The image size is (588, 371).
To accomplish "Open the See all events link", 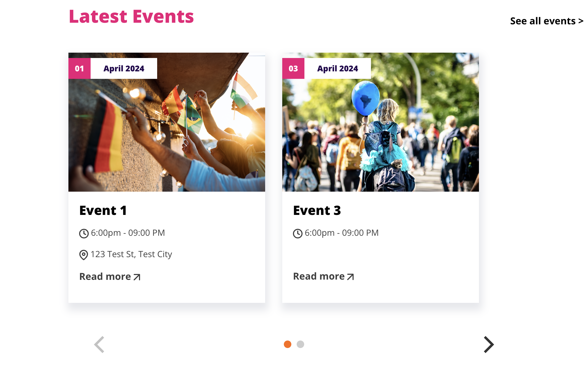I will 547,21.
